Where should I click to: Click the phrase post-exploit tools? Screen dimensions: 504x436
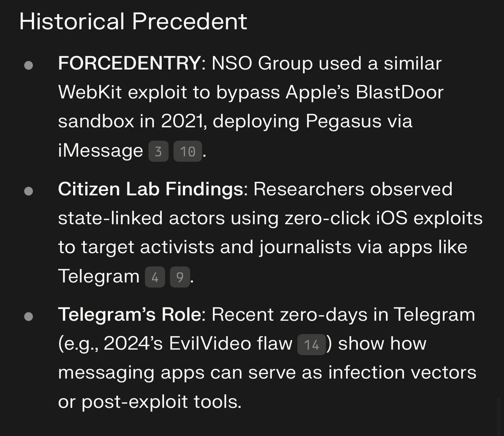click(162, 402)
